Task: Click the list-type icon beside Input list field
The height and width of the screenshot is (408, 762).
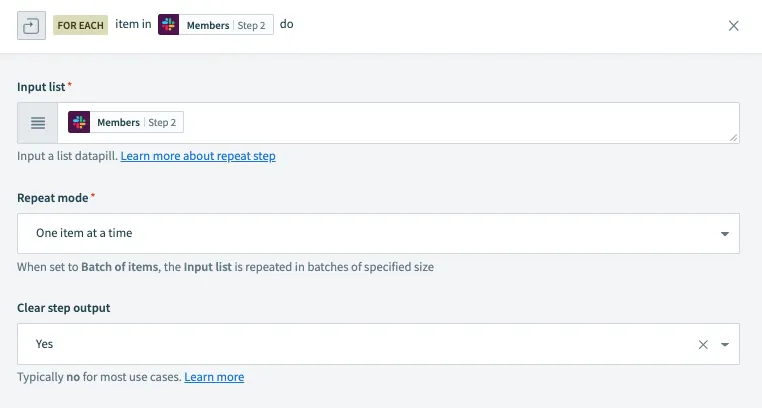Action: [38, 123]
